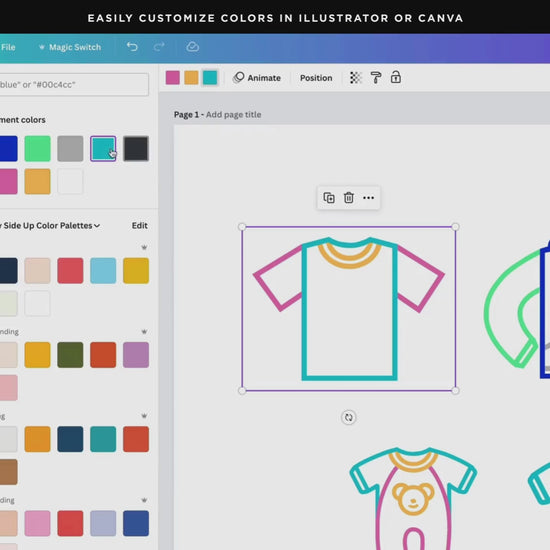Click the undo arrow icon
The image size is (550, 550).
[132, 47]
